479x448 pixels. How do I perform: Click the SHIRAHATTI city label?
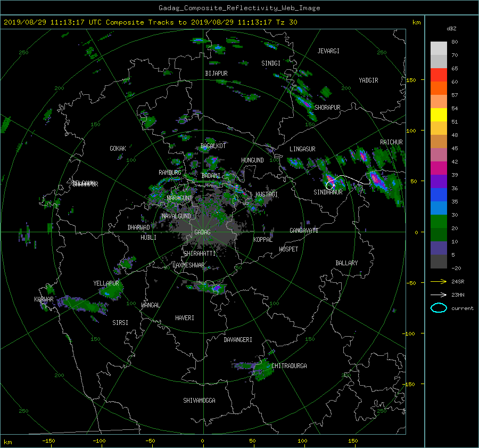(x=200, y=254)
